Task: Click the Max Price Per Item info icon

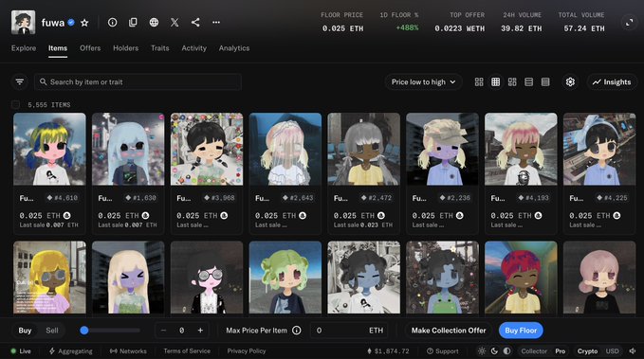Action: 297,331
